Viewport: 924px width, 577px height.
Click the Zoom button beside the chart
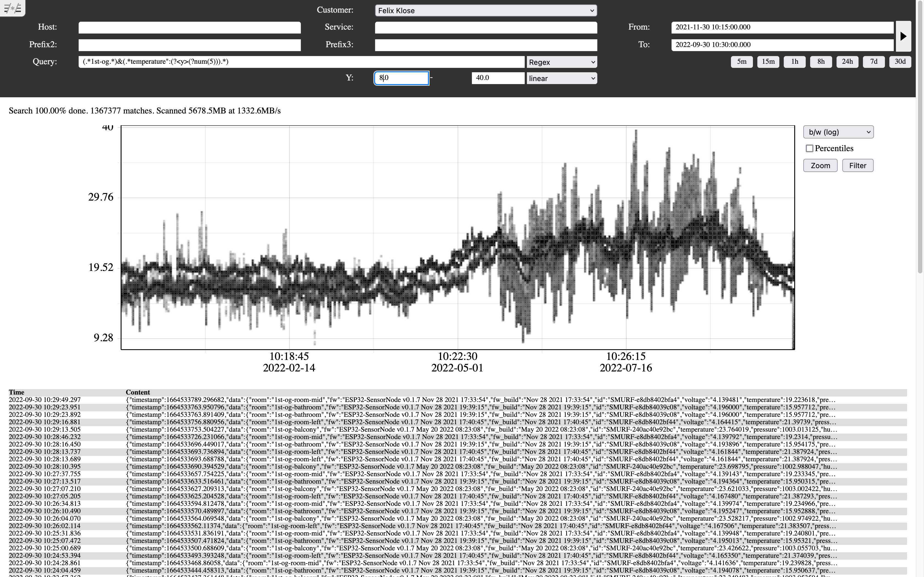click(820, 166)
